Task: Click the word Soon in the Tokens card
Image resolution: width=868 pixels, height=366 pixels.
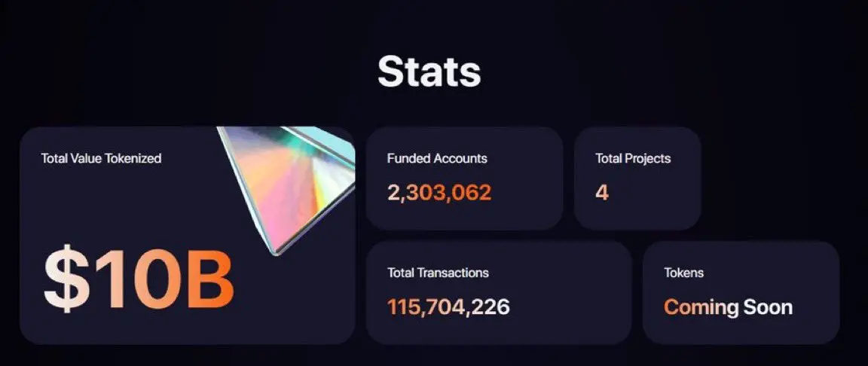Action: (768, 307)
